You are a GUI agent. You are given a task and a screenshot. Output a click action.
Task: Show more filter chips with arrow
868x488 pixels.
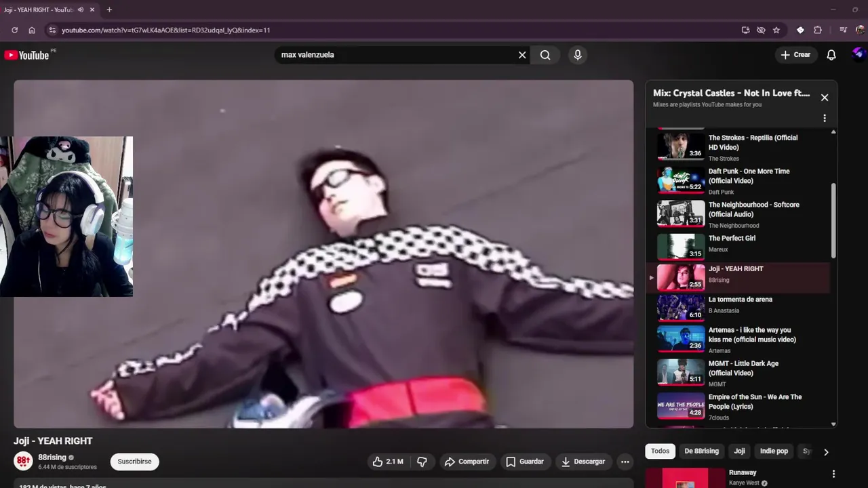[x=826, y=452]
